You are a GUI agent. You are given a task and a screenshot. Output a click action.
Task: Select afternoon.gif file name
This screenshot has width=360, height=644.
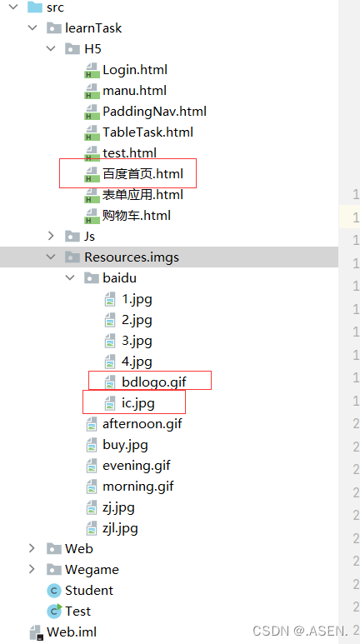pos(142,424)
